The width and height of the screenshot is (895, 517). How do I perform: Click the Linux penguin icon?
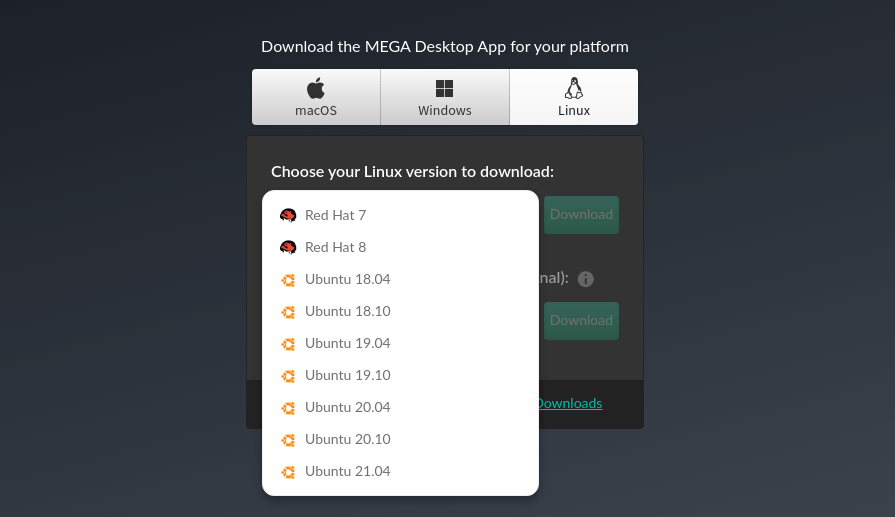(x=574, y=88)
